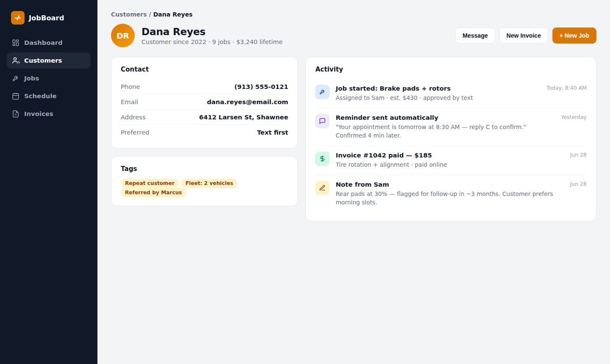Click the Text first preferred value
This screenshot has width=610, height=364.
(x=272, y=132)
